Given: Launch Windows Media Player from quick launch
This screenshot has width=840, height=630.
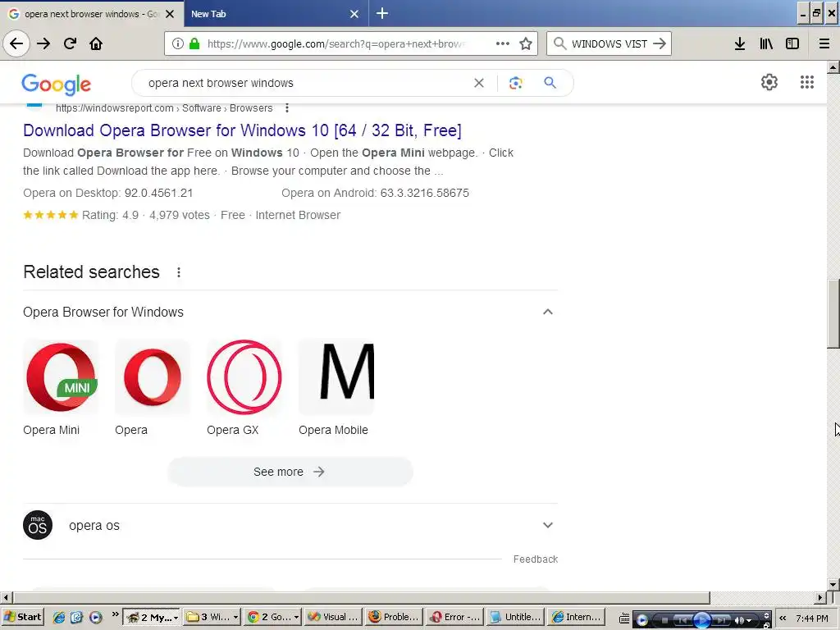Looking at the screenshot, I should point(95,617).
